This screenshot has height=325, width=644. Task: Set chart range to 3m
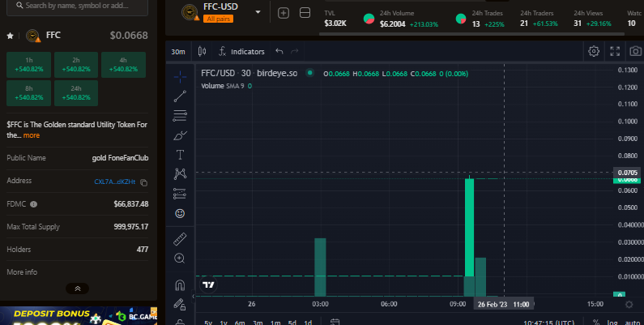(258, 323)
